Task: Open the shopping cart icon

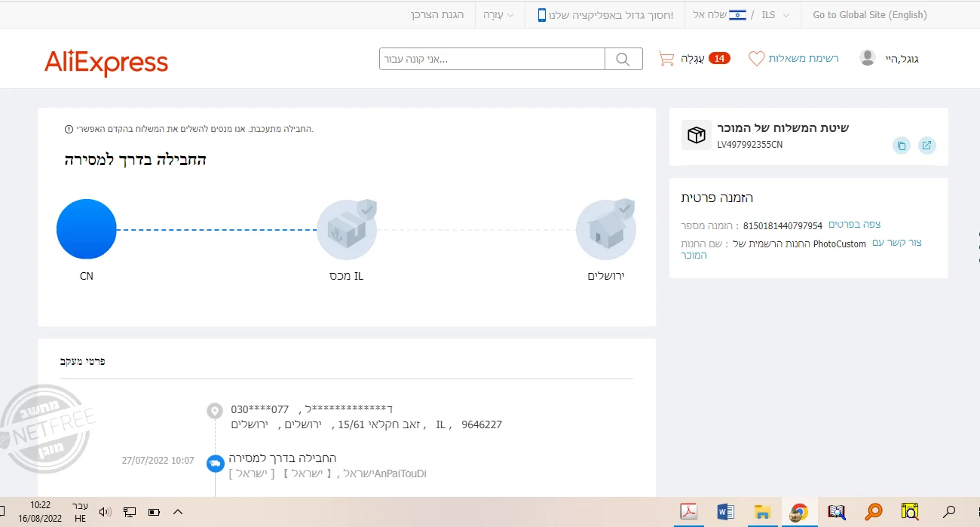Action: point(666,58)
